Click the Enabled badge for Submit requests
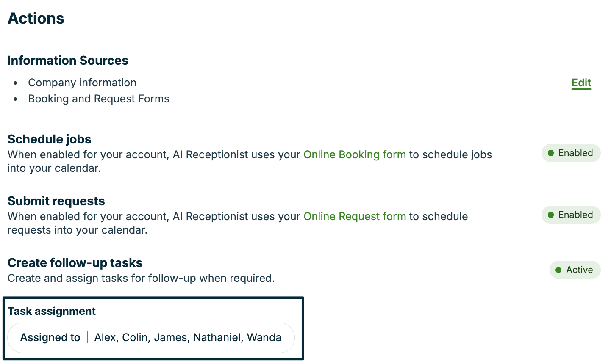 pos(571,215)
